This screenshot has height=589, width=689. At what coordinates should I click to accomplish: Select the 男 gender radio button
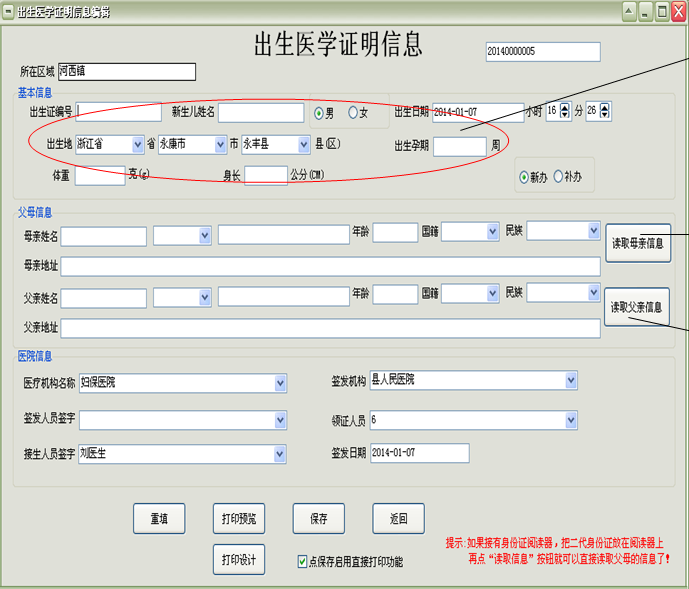pyautogui.click(x=319, y=112)
